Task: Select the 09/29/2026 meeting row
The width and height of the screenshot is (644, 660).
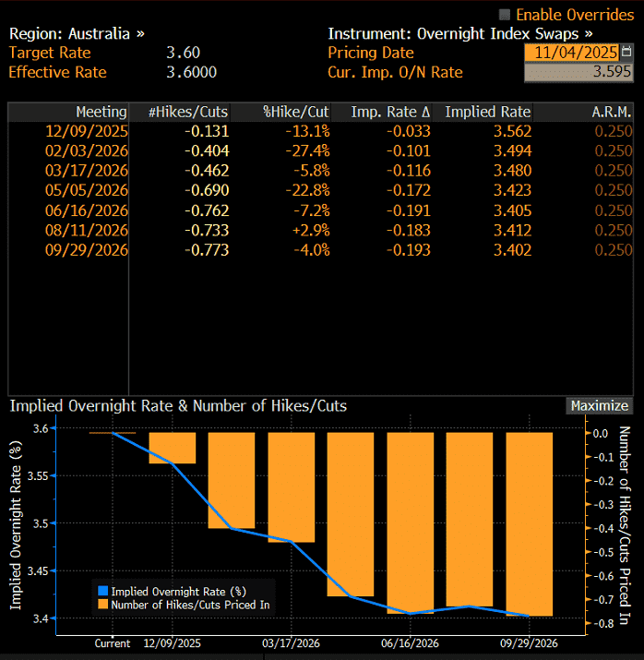Action: pyautogui.click(x=87, y=250)
